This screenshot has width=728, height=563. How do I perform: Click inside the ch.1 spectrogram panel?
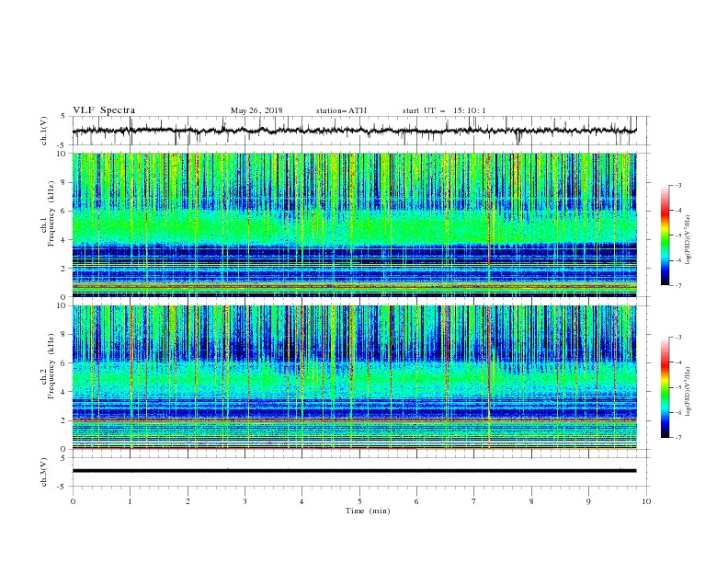pyautogui.click(x=354, y=224)
